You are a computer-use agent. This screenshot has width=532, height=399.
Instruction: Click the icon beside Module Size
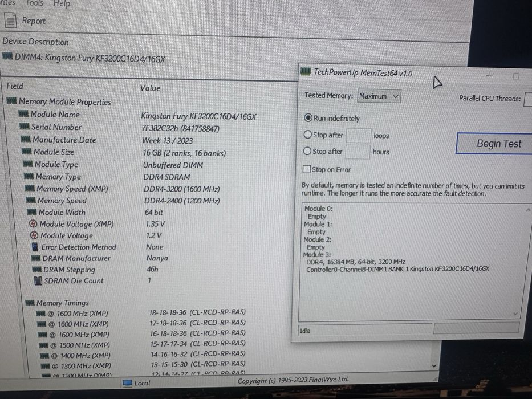(26, 151)
